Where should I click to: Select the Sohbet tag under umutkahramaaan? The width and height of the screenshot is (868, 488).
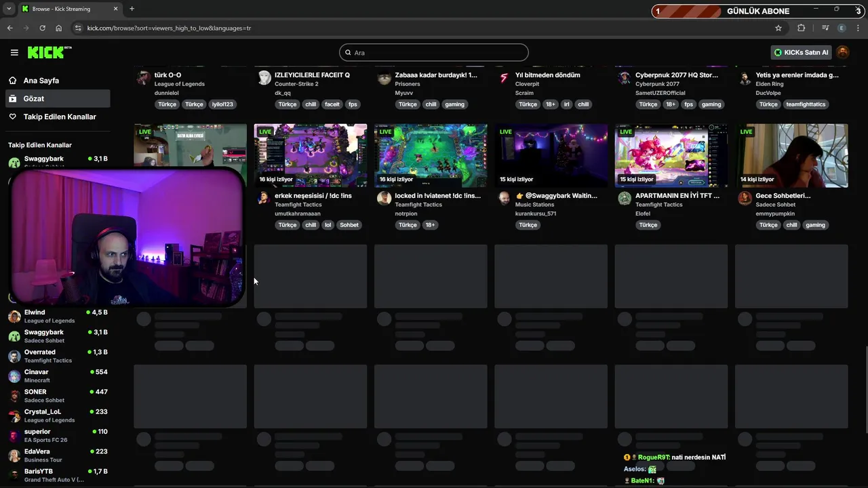[349, 225]
